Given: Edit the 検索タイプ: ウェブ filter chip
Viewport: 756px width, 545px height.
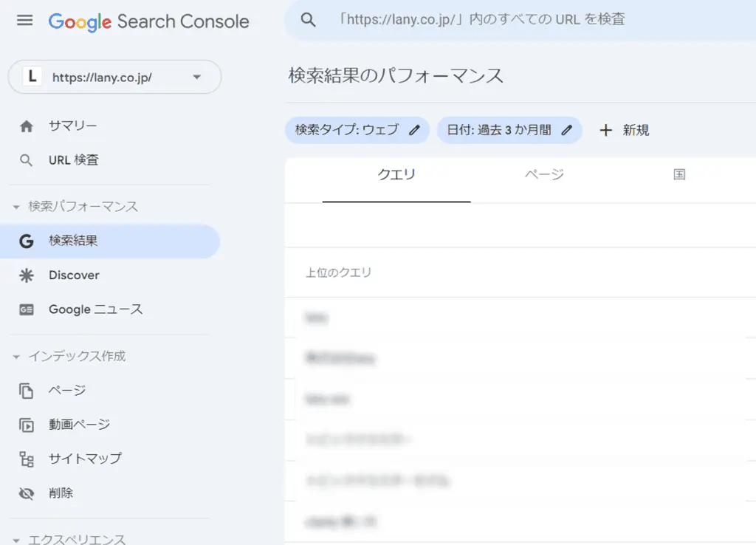Looking at the screenshot, I should tap(357, 130).
